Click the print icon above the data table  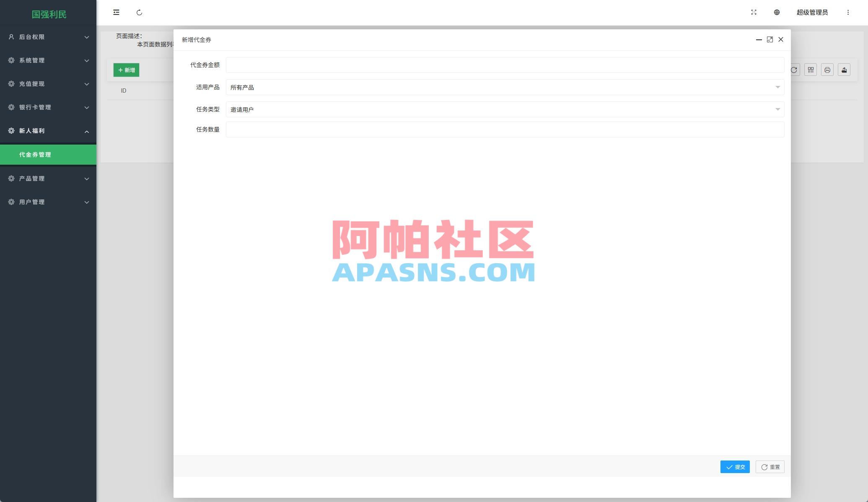tap(827, 70)
